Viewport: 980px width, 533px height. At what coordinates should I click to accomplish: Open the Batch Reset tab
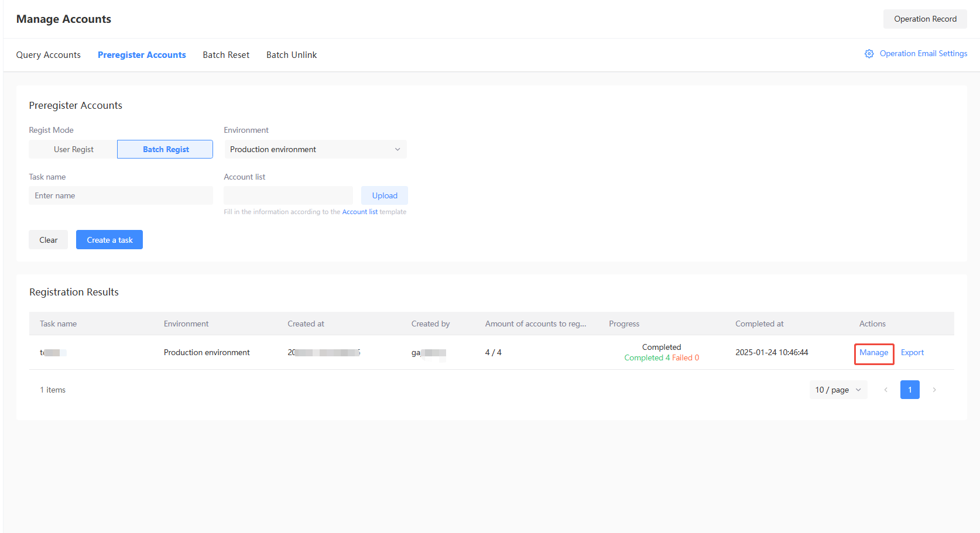[x=226, y=55]
